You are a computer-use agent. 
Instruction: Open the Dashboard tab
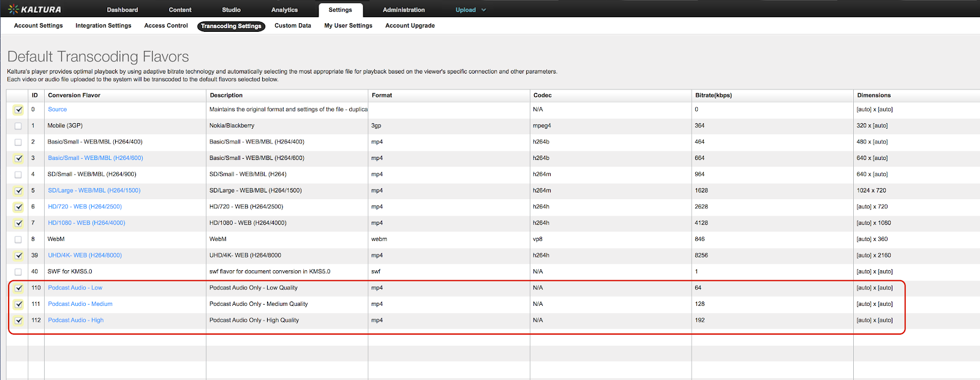coord(123,10)
